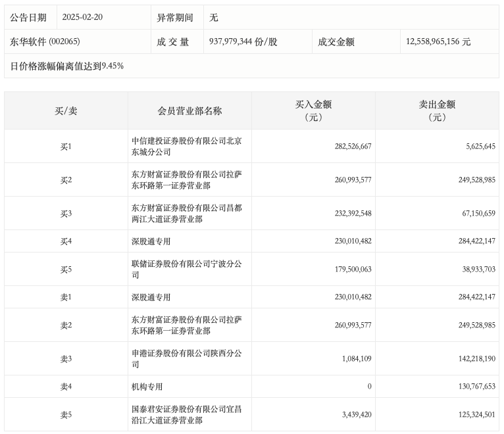Viewport: 504px width, 434px height.
Task: Click the 日价格涨幅偏离值达到9.45% note
Action: [x=67, y=66]
